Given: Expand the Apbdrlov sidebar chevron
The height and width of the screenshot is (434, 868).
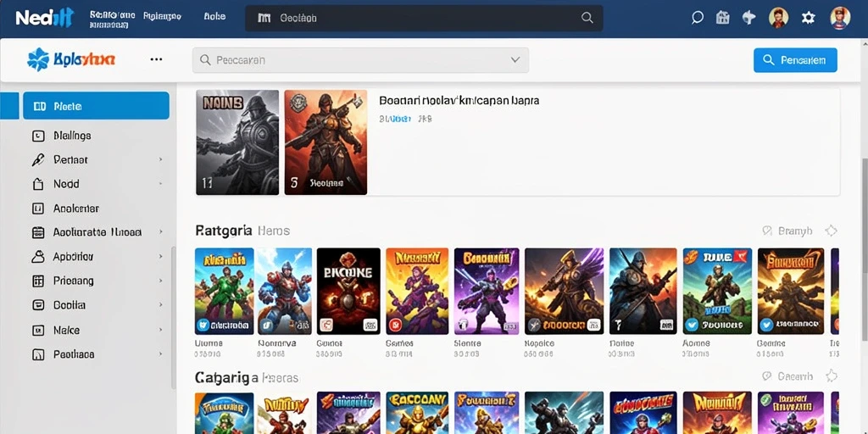Looking at the screenshot, I should coord(160,257).
